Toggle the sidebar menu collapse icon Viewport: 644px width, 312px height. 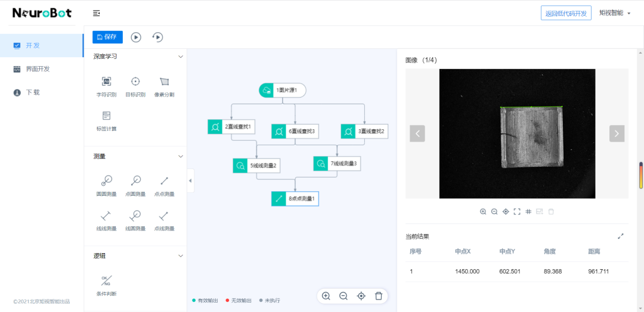(97, 13)
